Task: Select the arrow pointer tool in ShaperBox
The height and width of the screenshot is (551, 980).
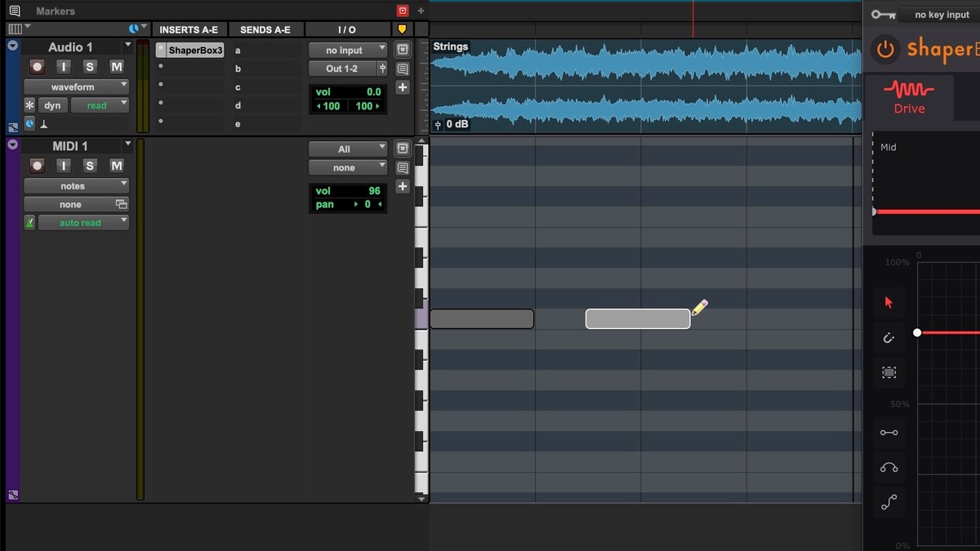Action: click(x=889, y=302)
